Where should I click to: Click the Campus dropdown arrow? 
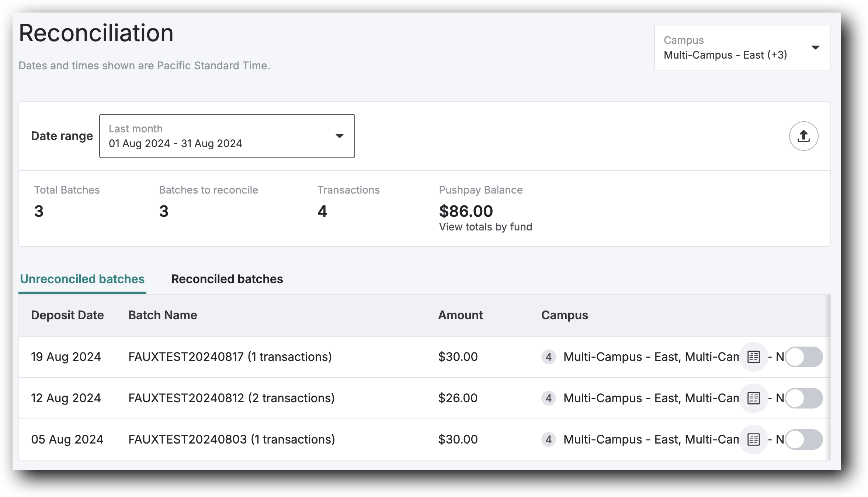click(x=815, y=48)
